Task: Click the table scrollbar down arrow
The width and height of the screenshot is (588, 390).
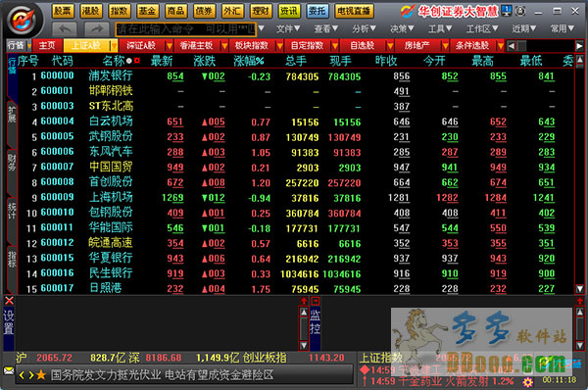Action: click(580, 288)
